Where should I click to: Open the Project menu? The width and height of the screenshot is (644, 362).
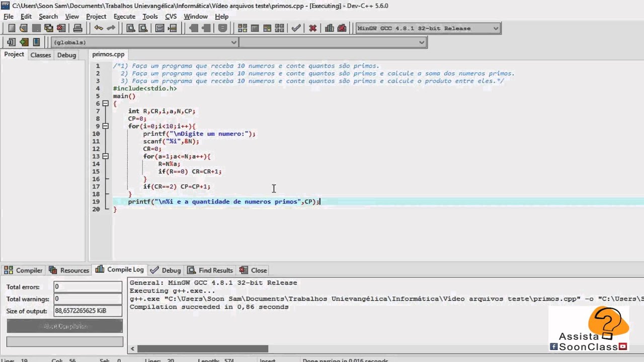[96, 16]
